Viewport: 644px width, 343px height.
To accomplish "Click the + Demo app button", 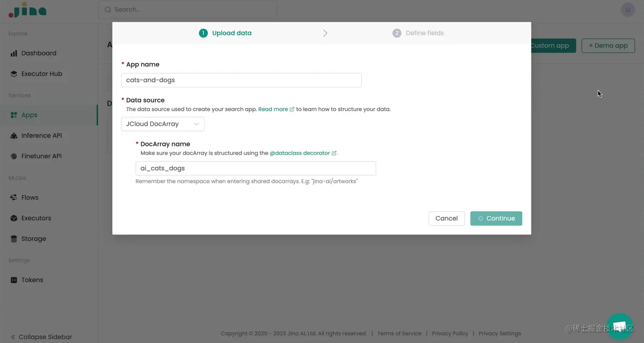I will 608,46.
